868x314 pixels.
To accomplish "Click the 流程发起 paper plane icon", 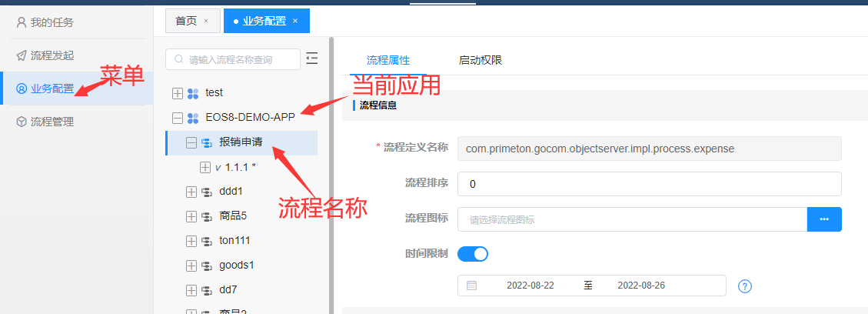I will click(22, 55).
